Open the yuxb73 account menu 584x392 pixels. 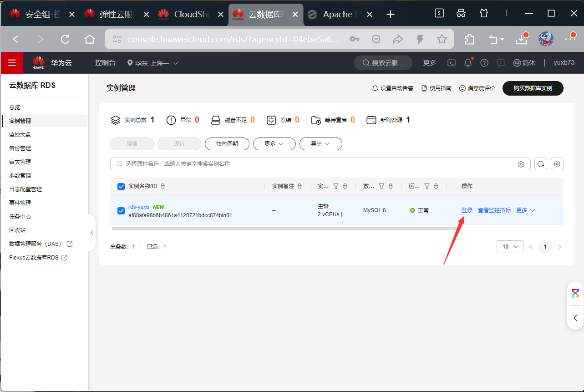[564, 63]
